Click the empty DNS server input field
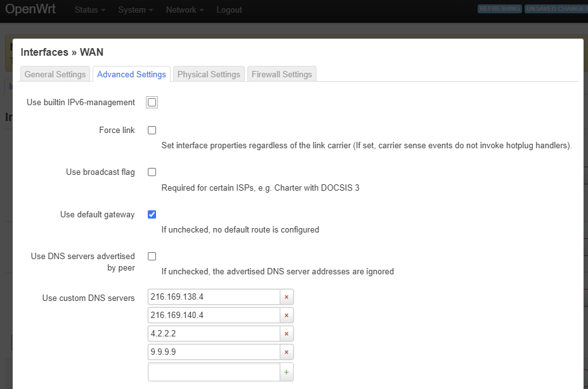This screenshot has height=389, width=588. [214, 371]
